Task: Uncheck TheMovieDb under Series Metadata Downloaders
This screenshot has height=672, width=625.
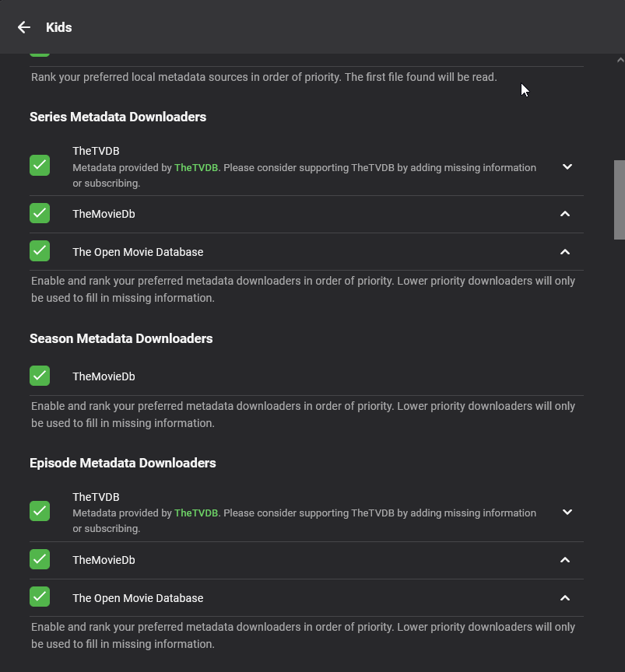Action: click(40, 213)
